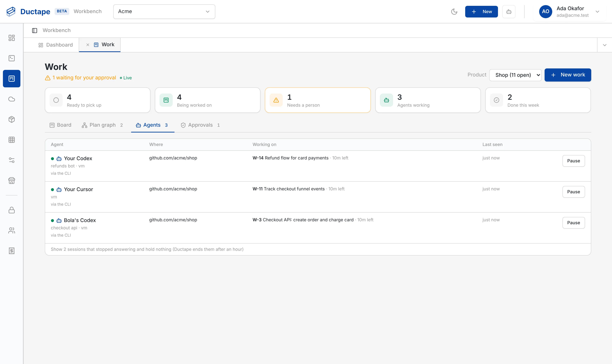The image size is (612, 364).
Task: Pause the Your Cursor agent
Action: click(573, 192)
